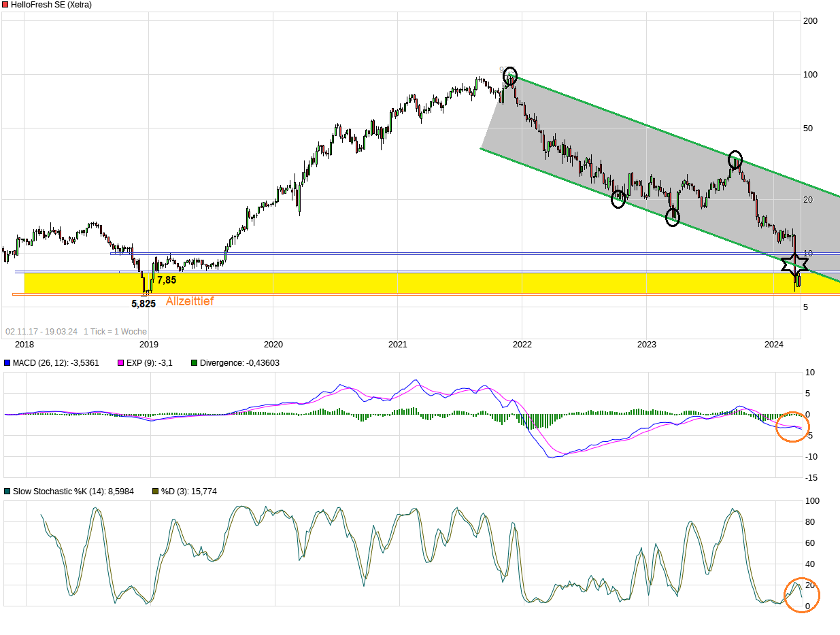
Task: Click the 2018 label on the time axis
Action: pyautogui.click(x=24, y=345)
